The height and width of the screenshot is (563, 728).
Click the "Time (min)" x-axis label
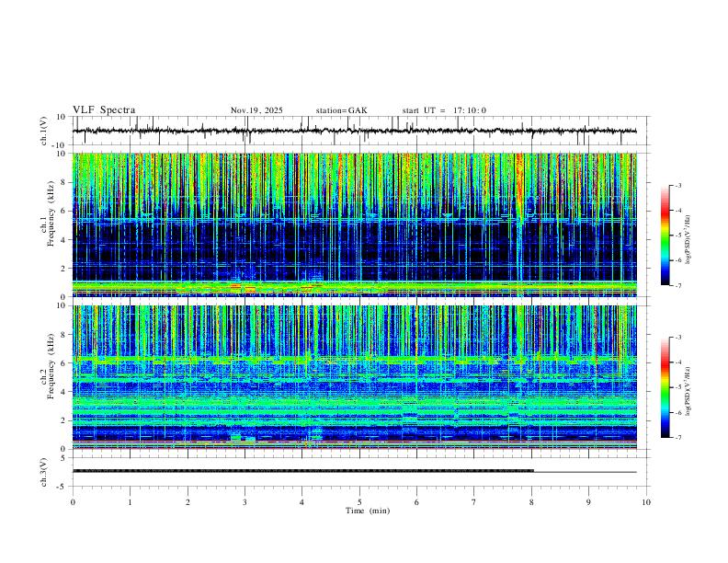click(x=368, y=511)
